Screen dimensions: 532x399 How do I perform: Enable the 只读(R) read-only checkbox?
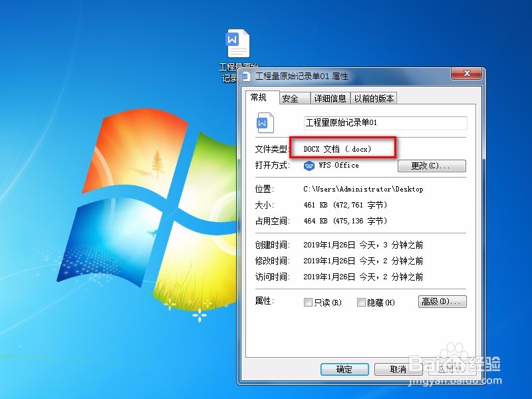click(308, 302)
